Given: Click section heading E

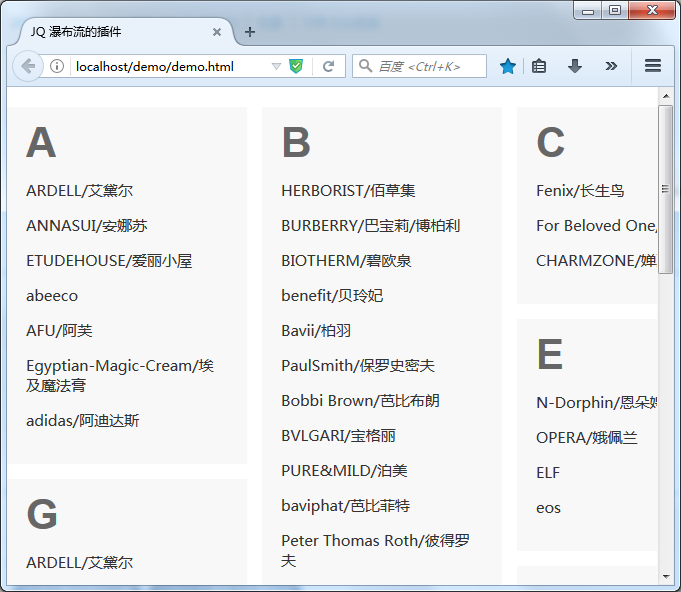Looking at the screenshot, I should [550, 354].
